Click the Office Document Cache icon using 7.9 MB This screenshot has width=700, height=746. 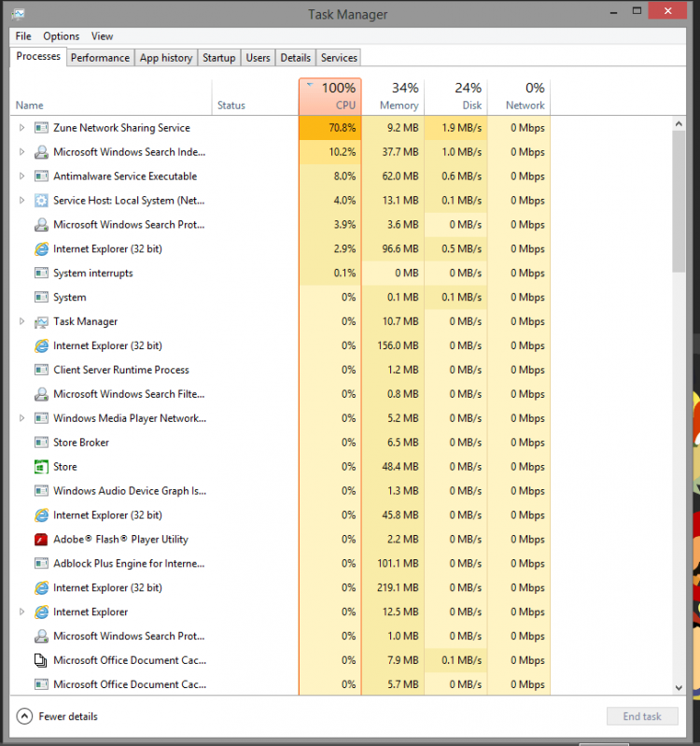[41, 660]
